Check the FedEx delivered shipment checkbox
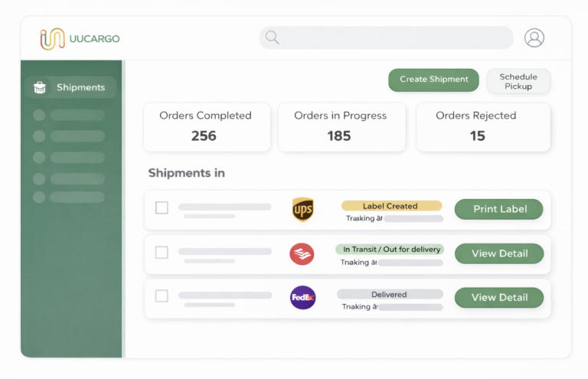Image resolution: width=588 pixels, height=379 pixels. pos(162,296)
